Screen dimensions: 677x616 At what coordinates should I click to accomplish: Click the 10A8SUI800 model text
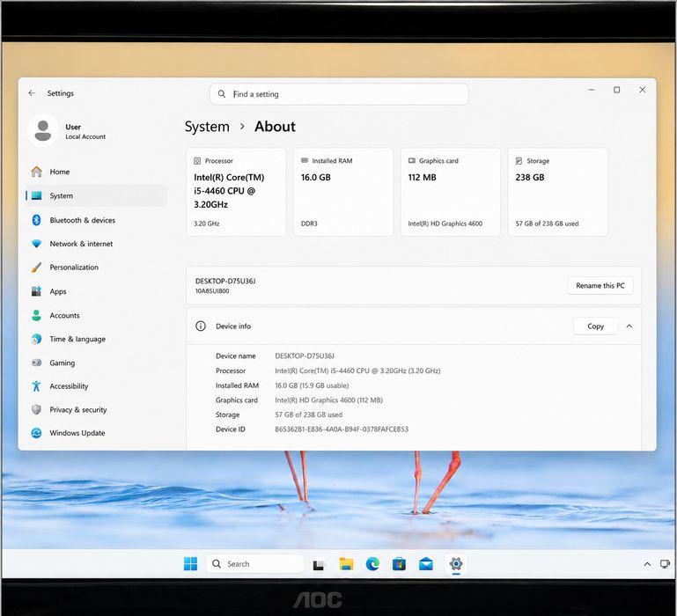[212, 291]
